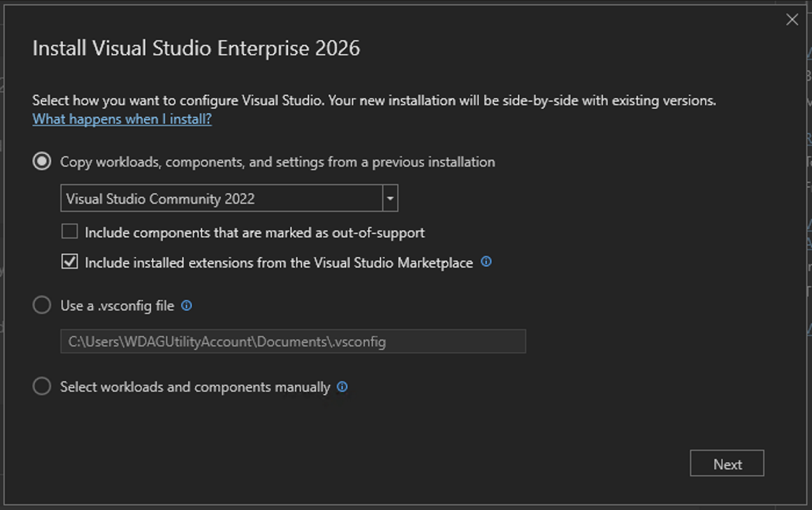
Task: Open the info tooltip for the .vsconfig file option
Action: pos(186,306)
